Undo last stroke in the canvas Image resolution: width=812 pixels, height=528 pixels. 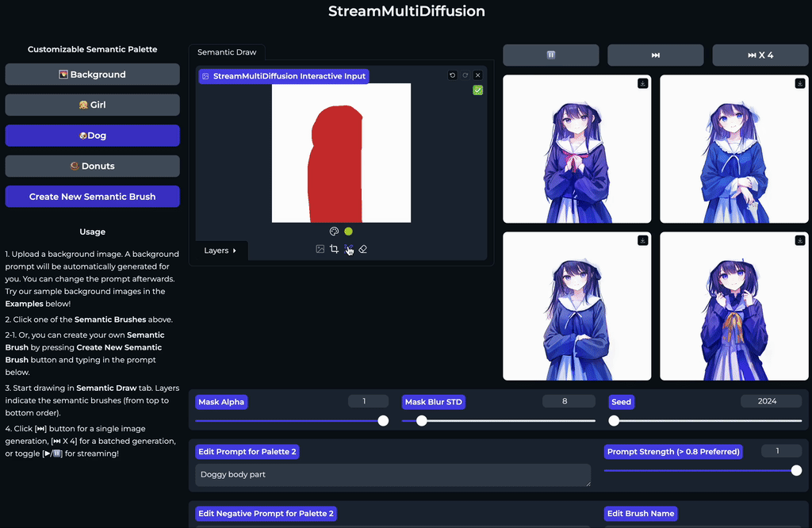click(452, 75)
